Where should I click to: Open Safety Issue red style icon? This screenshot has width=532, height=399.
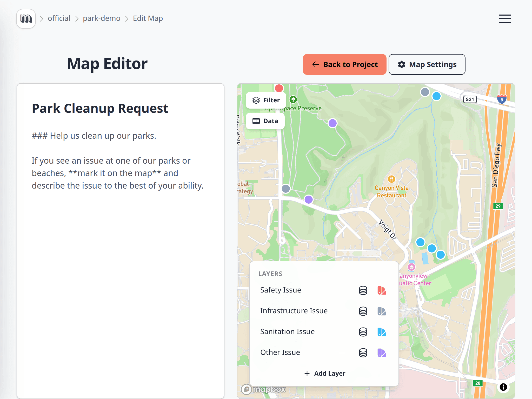coord(382,290)
